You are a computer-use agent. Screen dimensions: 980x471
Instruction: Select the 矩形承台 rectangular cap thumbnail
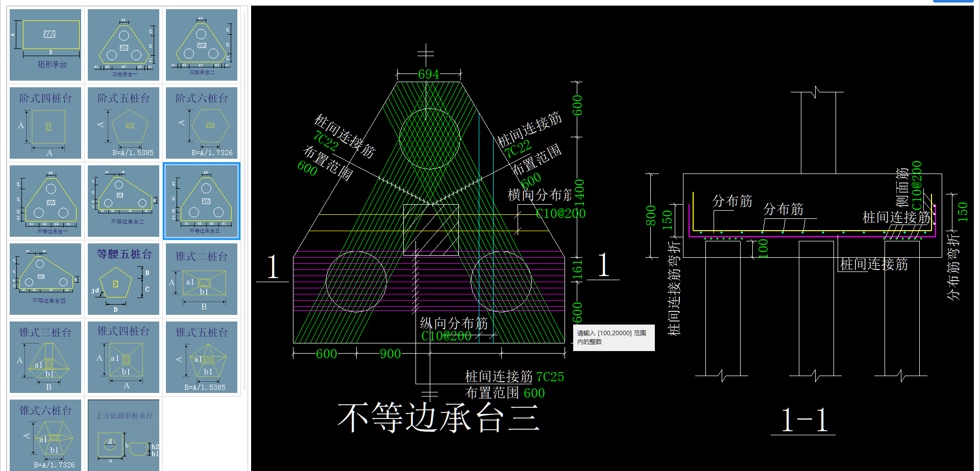pos(45,44)
